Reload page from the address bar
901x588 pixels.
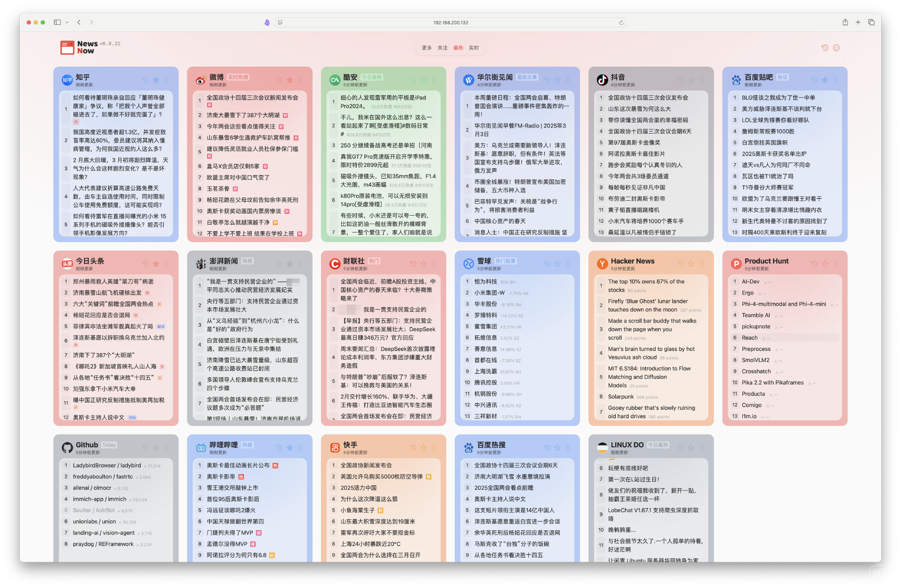[x=621, y=23]
